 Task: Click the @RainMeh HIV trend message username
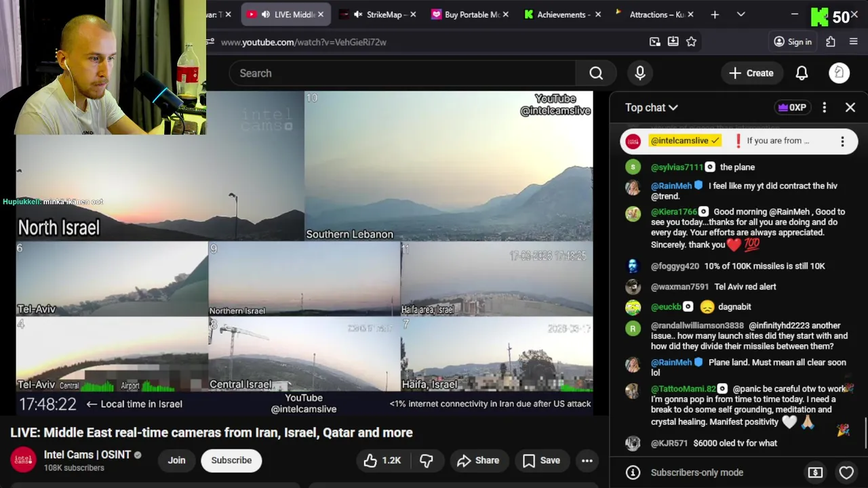click(671, 186)
